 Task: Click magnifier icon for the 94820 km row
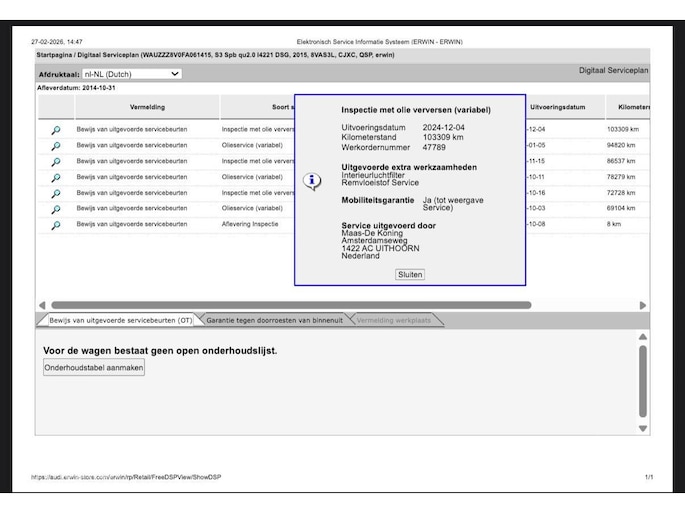click(56, 146)
